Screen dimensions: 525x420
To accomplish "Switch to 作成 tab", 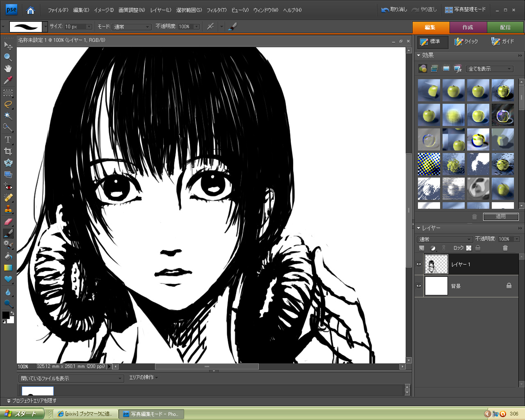I will [x=468, y=27].
